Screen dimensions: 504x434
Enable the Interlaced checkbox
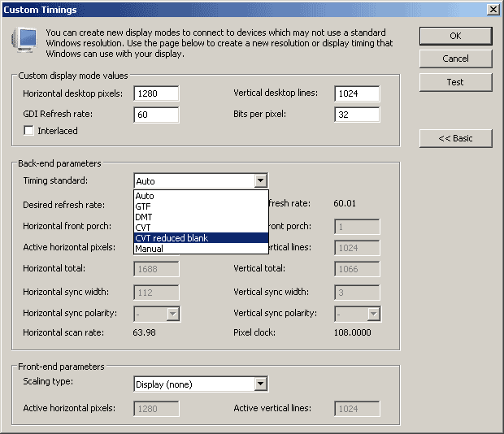click(28, 130)
